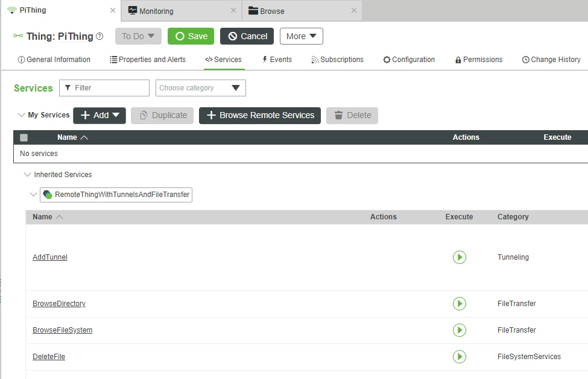Open the To Do dropdown
This screenshot has width=588, height=379.
tap(138, 36)
